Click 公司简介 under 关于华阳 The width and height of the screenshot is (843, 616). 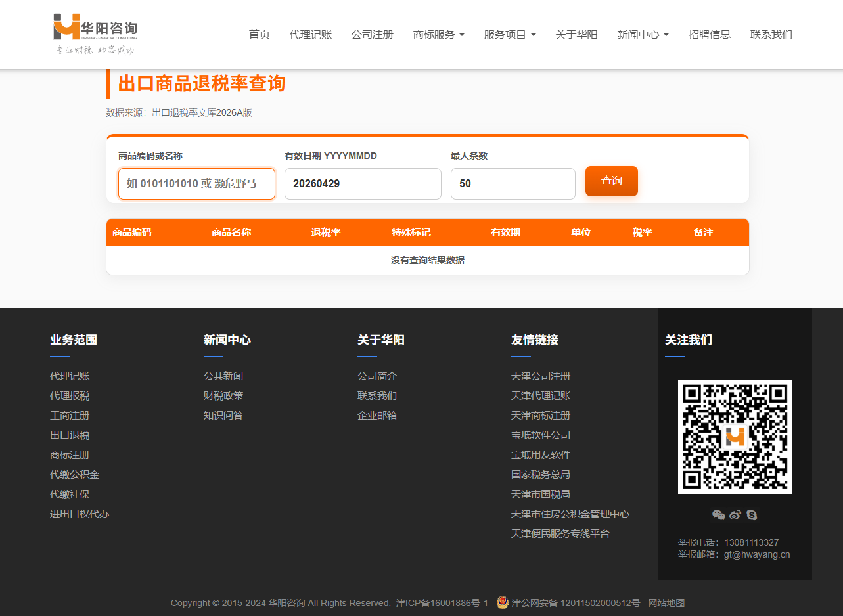pyautogui.click(x=377, y=376)
